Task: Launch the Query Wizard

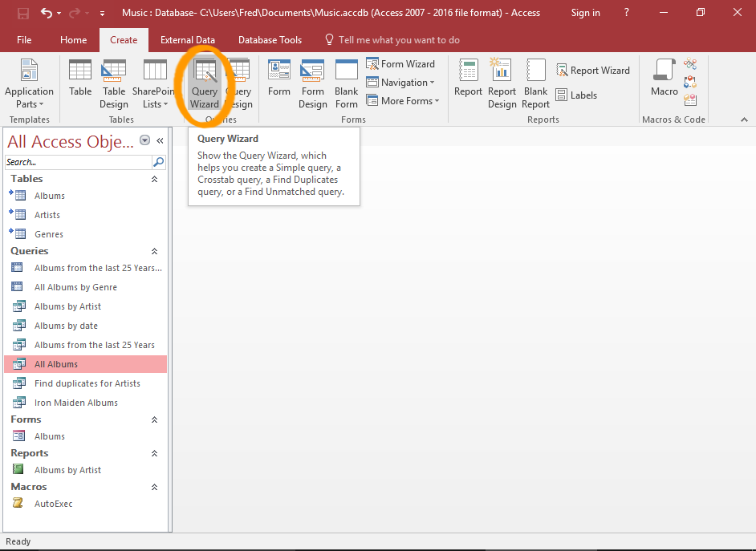Action: pos(205,83)
